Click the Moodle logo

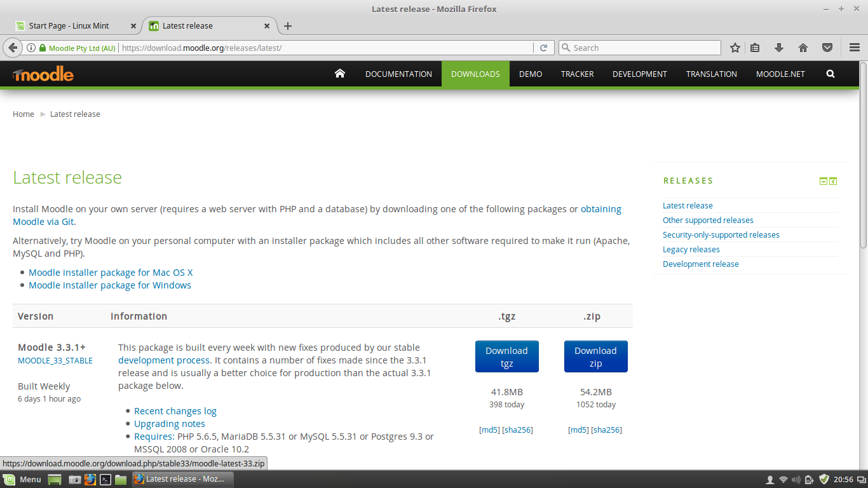coord(43,74)
